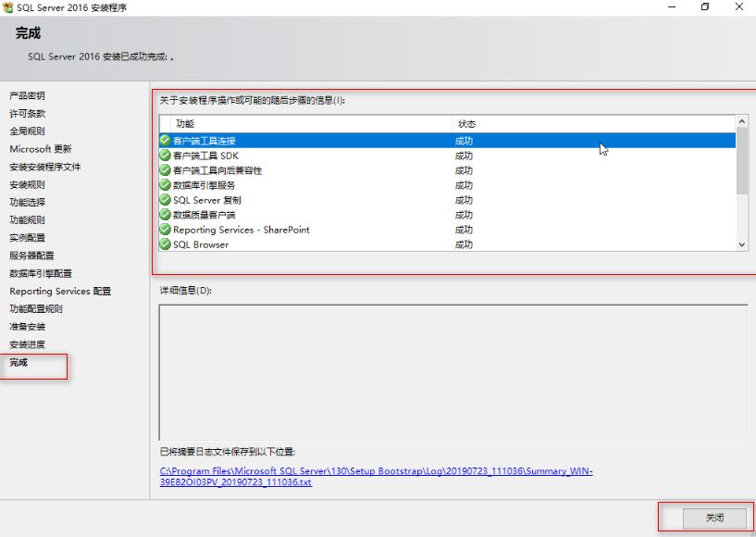
Task: Click the 安装安装程序文件 step
Action: [x=44, y=167]
